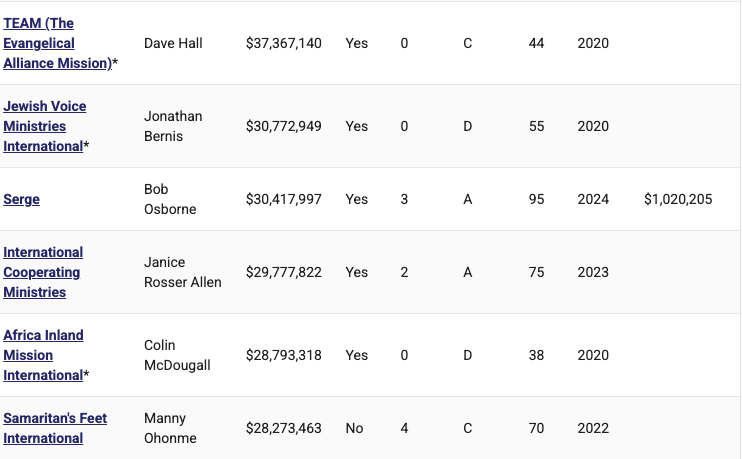
Task: Select the $37,367,140 revenue value
Action: pyautogui.click(x=283, y=43)
